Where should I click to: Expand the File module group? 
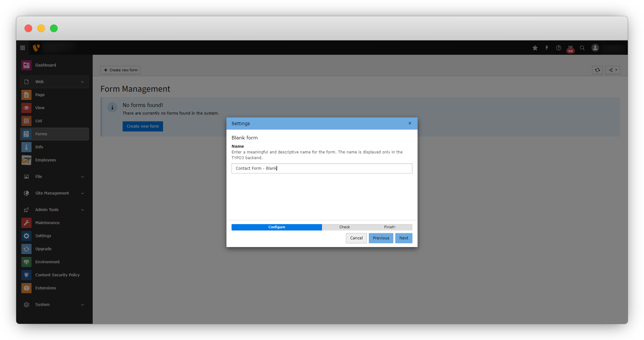pyautogui.click(x=82, y=177)
